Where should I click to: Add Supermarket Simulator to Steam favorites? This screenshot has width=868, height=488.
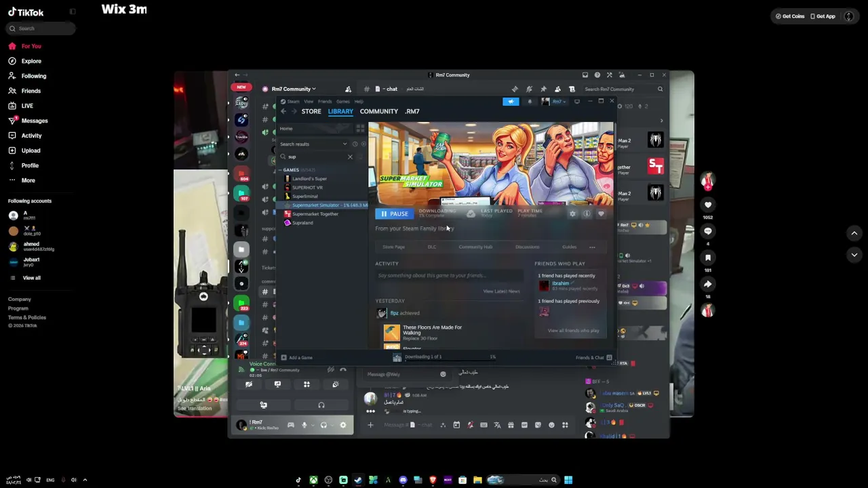click(601, 213)
